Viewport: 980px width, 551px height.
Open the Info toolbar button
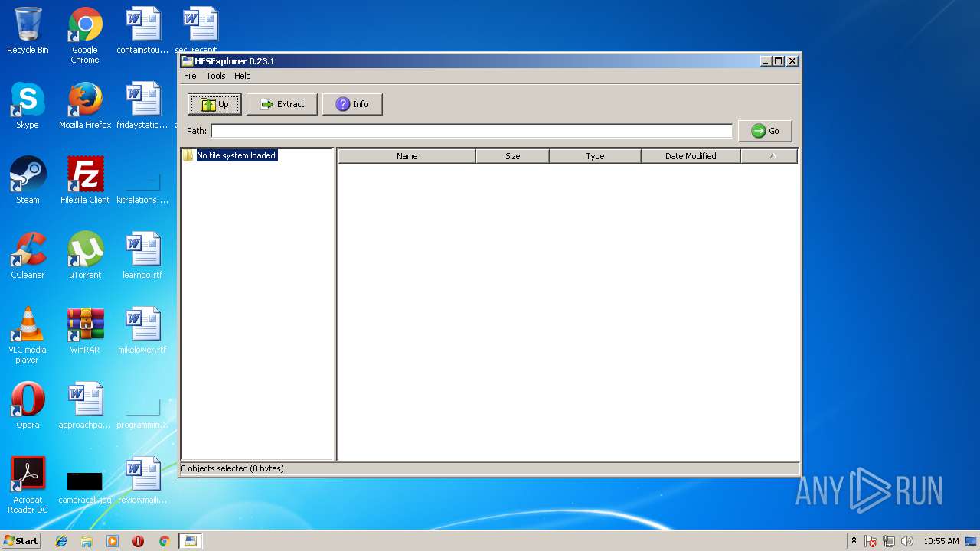click(x=352, y=104)
